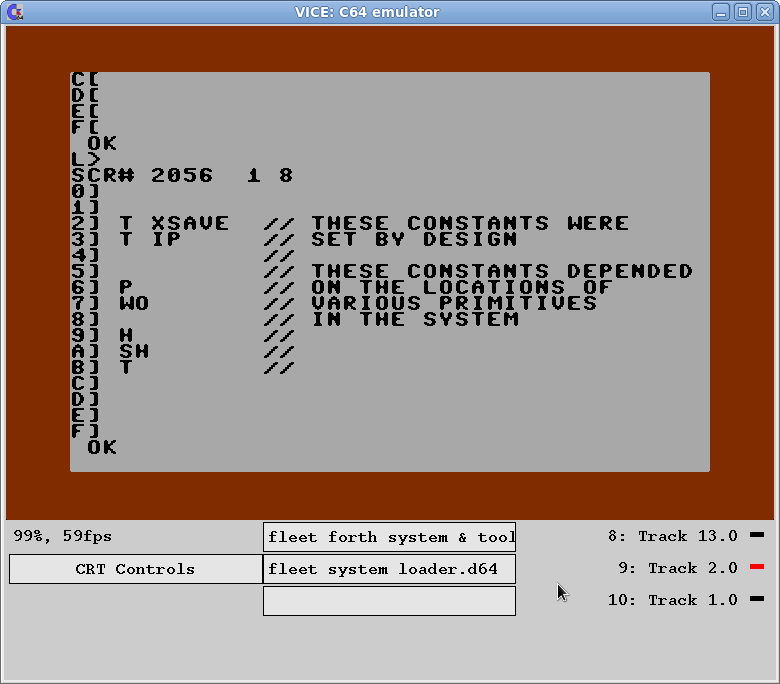
Task: Open the 'fleet forth system & tool' disk field
Action: [x=389, y=537]
